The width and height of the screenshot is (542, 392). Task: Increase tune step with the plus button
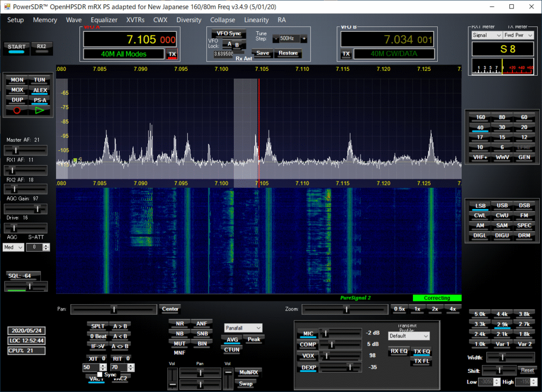(304, 39)
